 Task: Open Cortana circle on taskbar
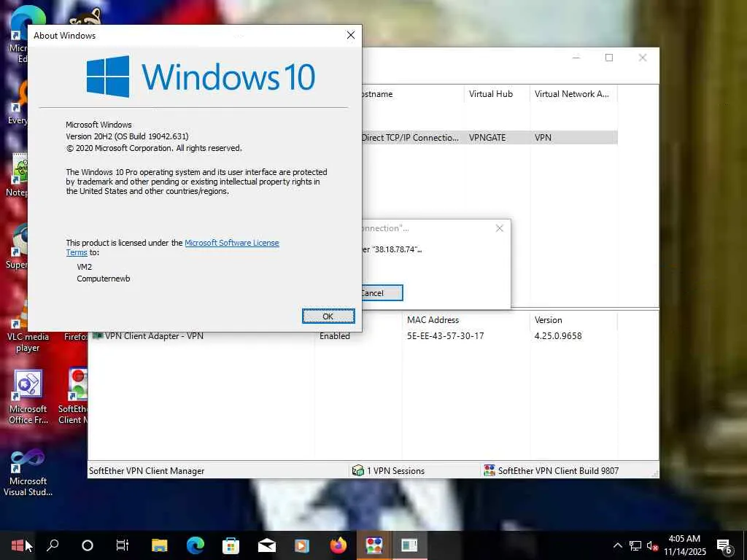click(88, 545)
